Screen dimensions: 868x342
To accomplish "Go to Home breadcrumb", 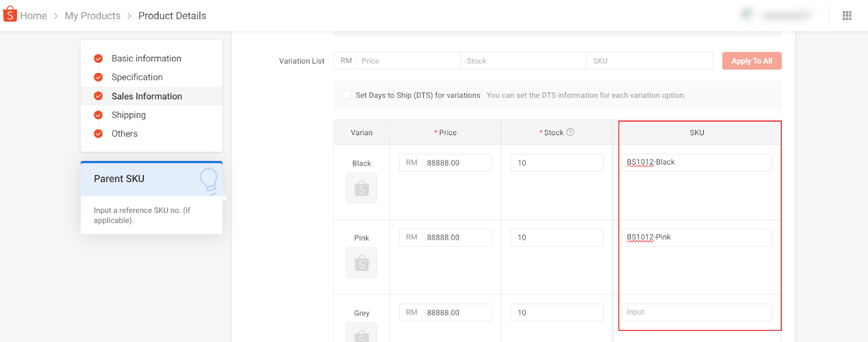I will pos(33,16).
